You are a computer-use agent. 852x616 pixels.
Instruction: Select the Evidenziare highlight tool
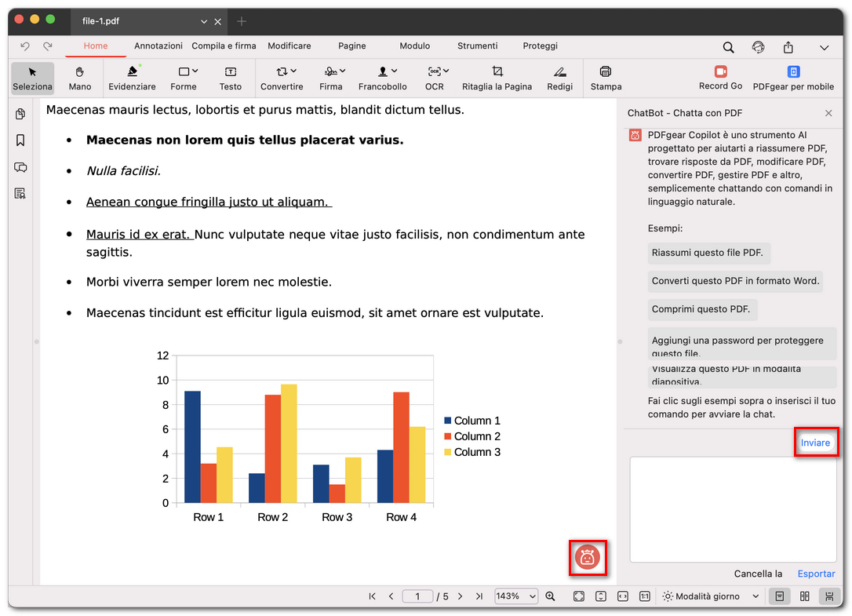[x=132, y=78]
